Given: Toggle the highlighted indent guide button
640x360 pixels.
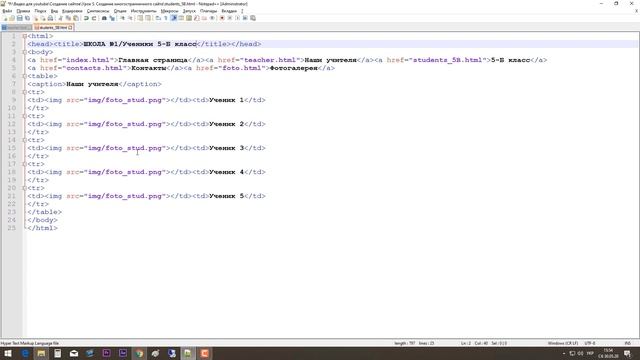Looking at the screenshot, I should coord(173,18).
